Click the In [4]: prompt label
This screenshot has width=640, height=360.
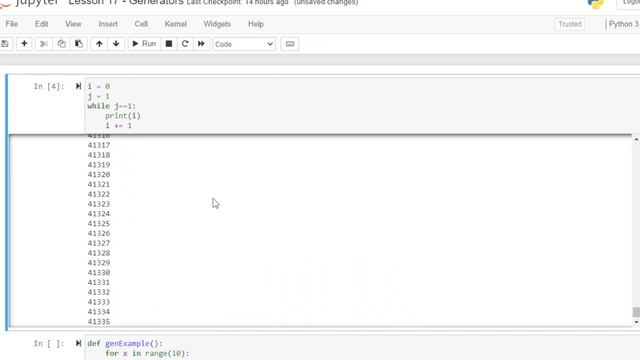[x=49, y=86]
